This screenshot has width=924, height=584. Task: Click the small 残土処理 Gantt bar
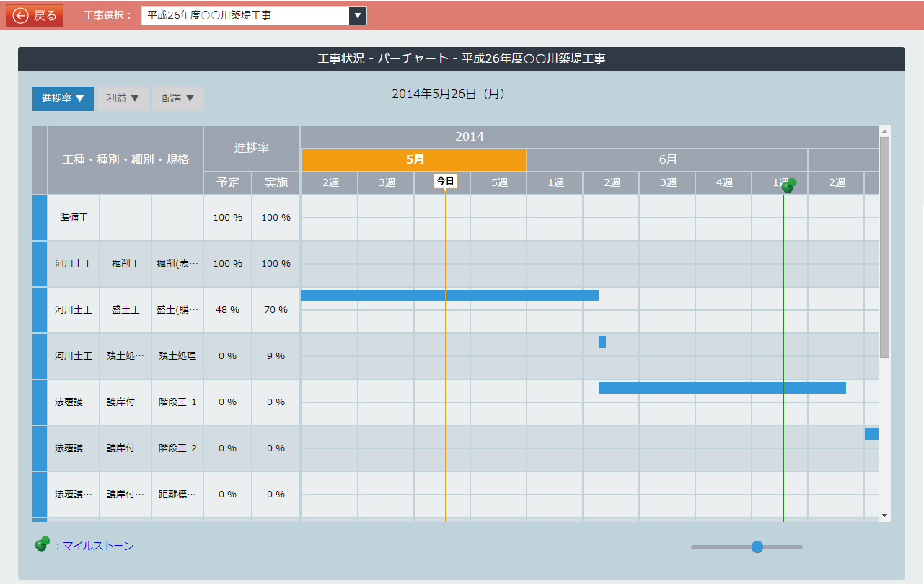coord(602,342)
